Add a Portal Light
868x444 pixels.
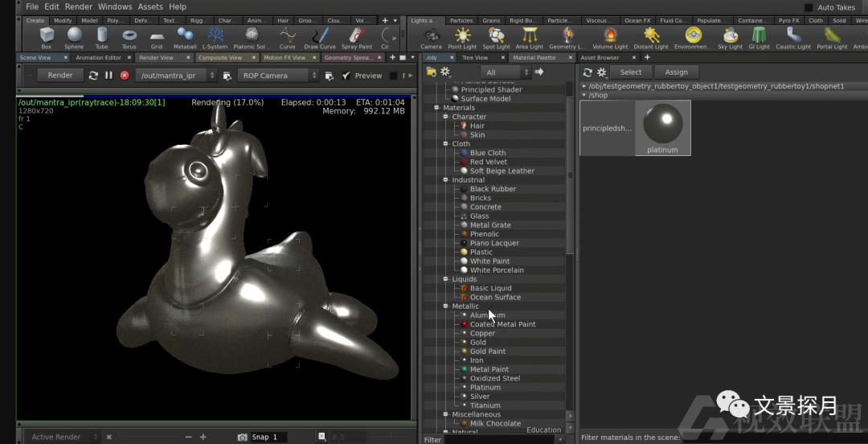[832, 39]
